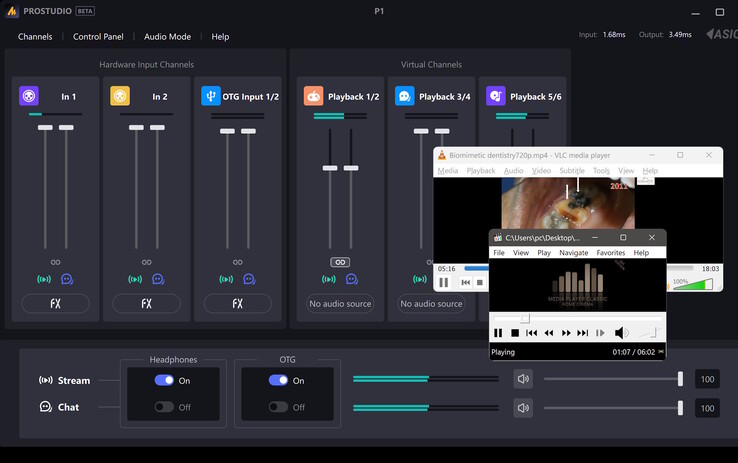The image size is (738, 463).
Task: Mute the Stream output speaker icon
Action: click(x=523, y=379)
